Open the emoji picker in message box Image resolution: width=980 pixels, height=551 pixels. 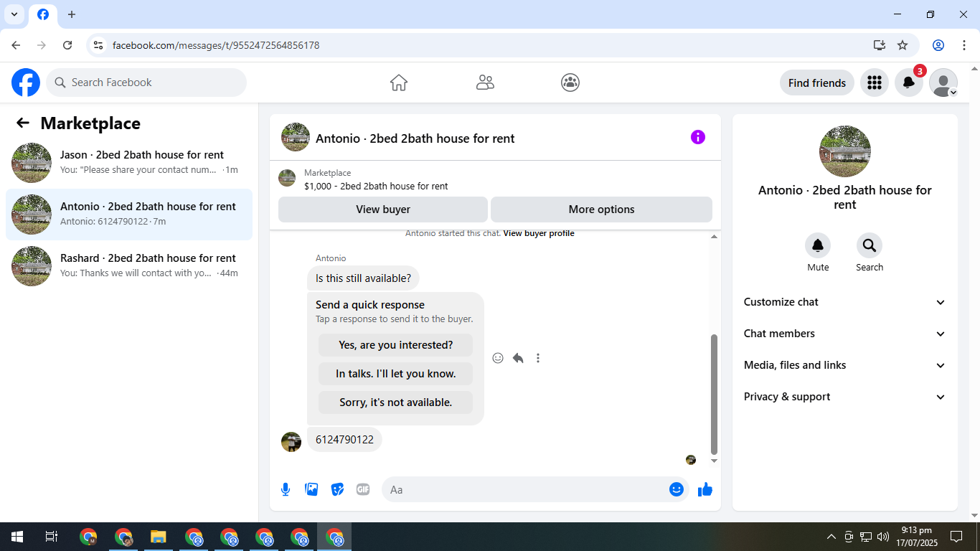coord(676,489)
